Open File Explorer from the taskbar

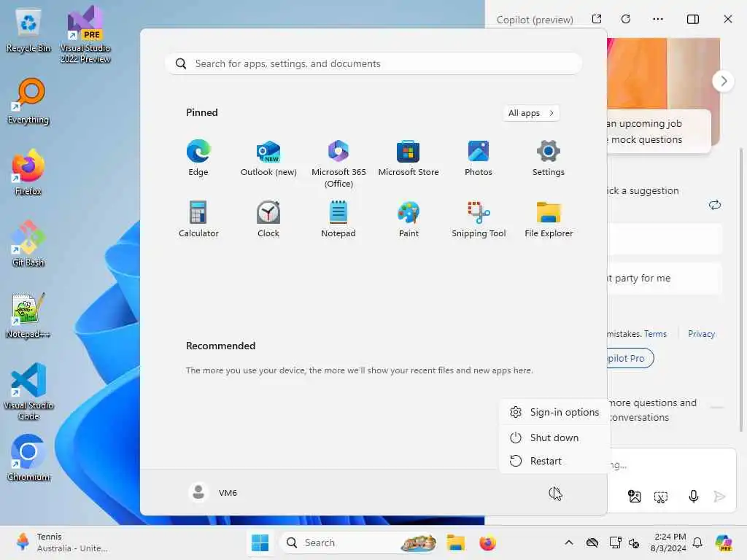point(455,542)
